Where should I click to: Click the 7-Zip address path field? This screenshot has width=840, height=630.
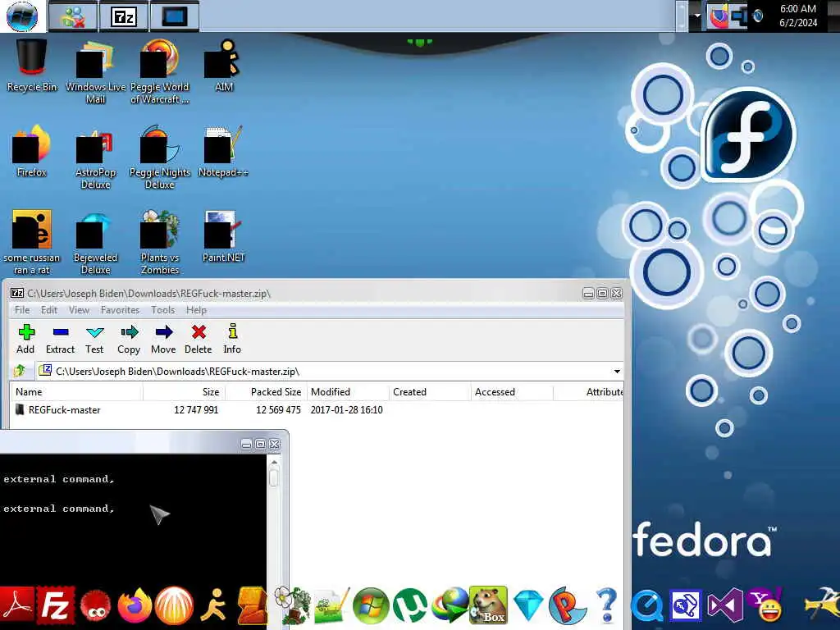[x=323, y=372]
